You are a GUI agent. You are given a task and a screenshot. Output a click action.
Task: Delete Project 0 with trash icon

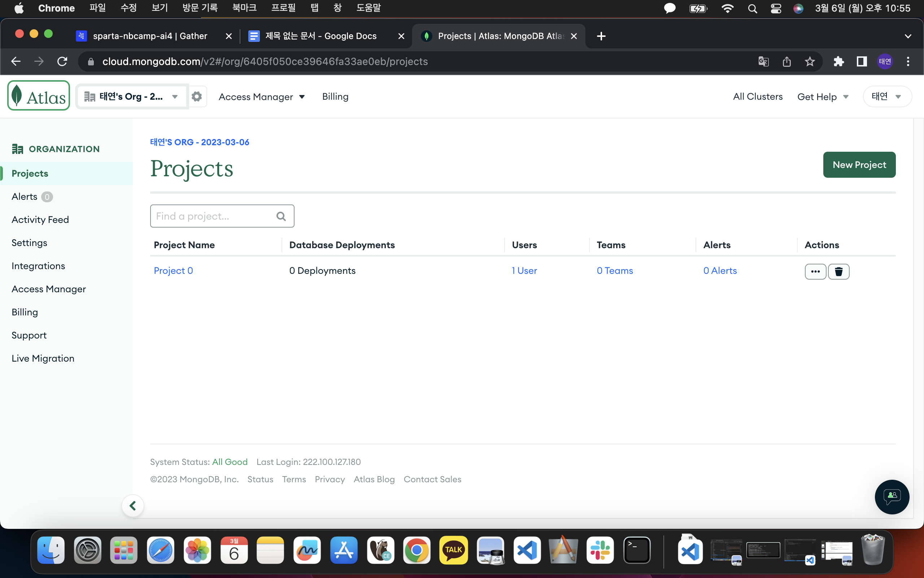(838, 271)
